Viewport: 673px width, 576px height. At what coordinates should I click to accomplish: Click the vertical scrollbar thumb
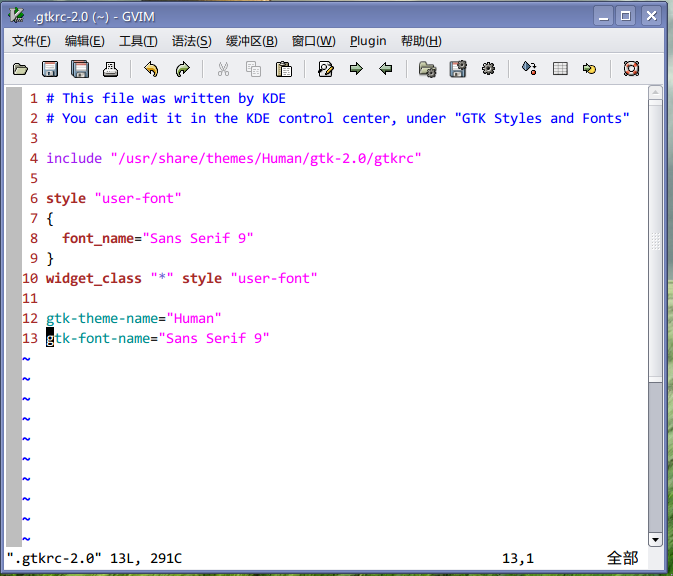655,241
